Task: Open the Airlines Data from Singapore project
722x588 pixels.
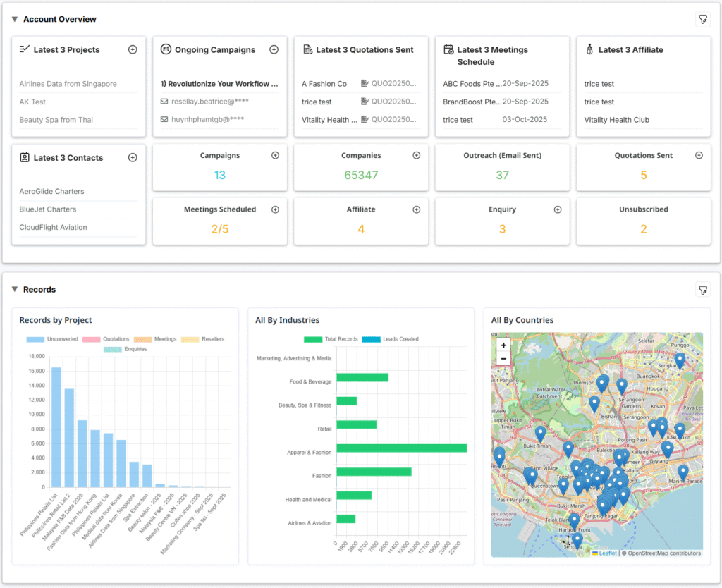Action: (x=68, y=84)
